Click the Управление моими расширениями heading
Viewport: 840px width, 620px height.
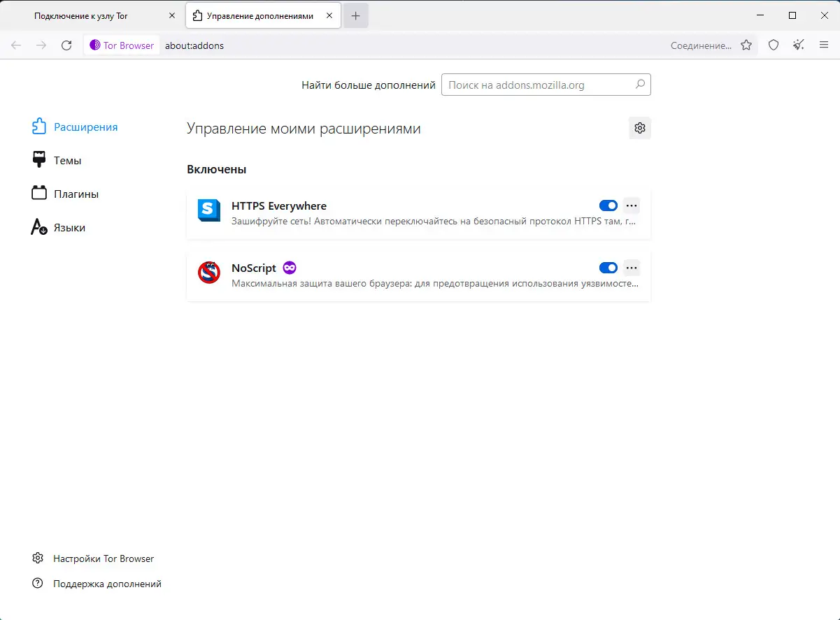point(304,129)
